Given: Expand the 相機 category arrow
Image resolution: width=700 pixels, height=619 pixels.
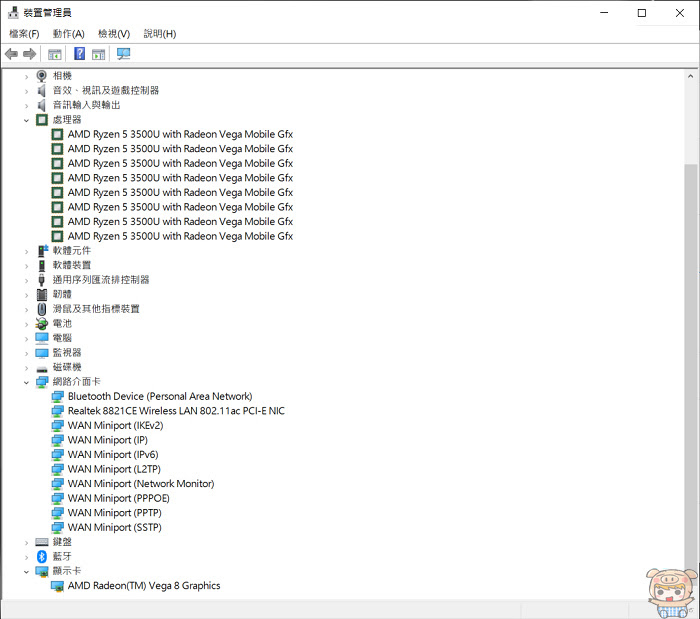Looking at the screenshot, I should coord(26,77).
